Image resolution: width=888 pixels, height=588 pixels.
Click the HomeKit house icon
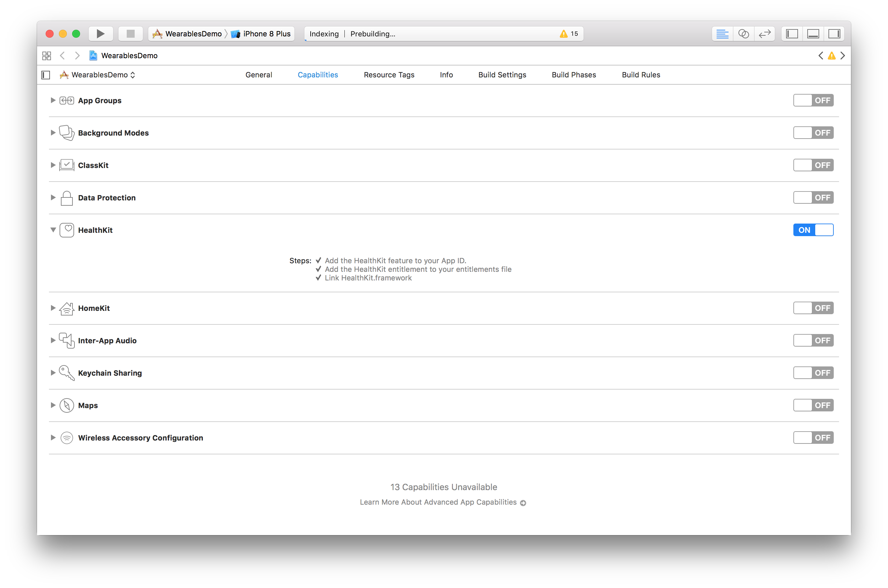pyautogui.click(x=67, y=308)
